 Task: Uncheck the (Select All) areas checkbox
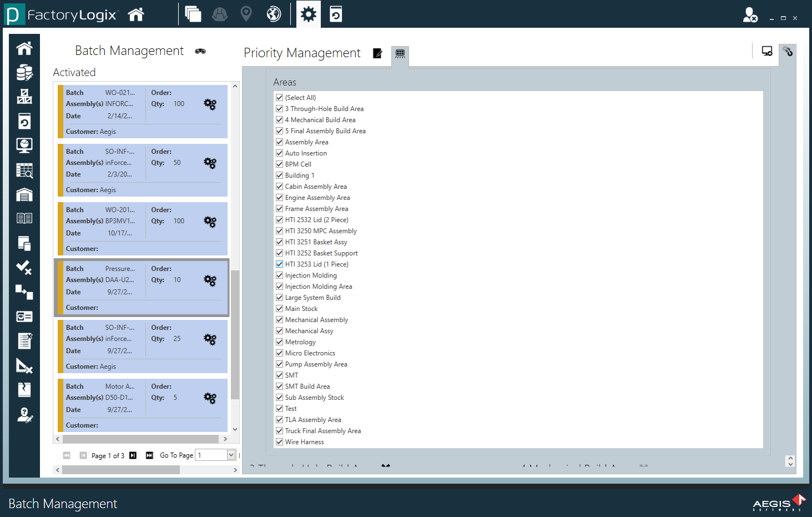coord(280,98)
